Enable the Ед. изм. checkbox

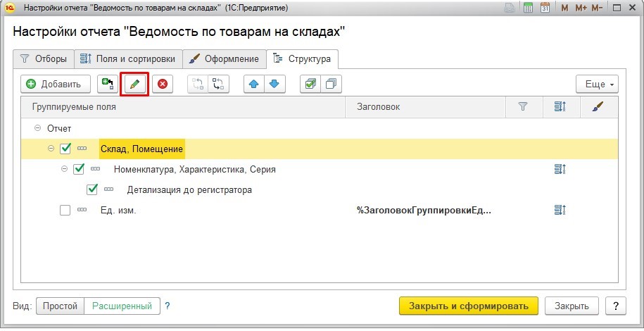click(x=65, y=210)
